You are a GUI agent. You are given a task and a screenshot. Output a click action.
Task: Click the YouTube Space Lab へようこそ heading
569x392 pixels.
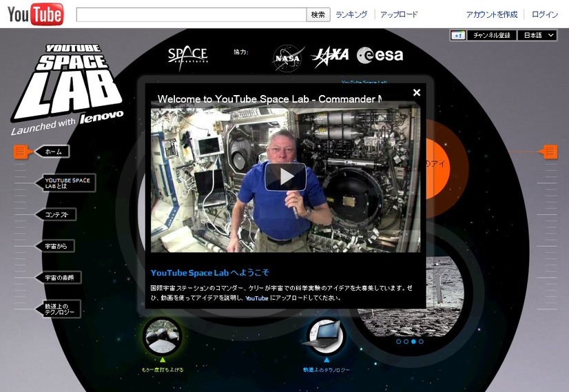click(210, 273)
